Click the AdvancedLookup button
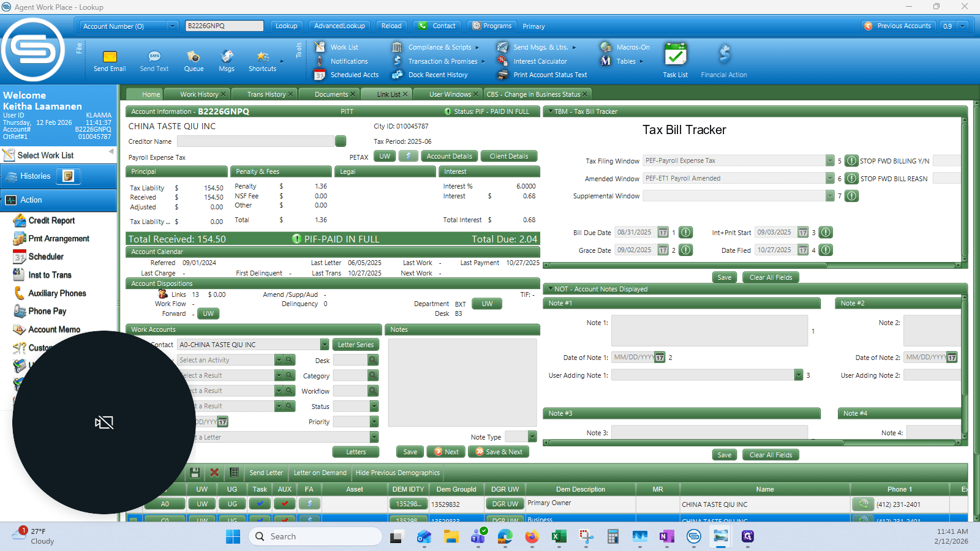The width and height of the screenshot is (980, 551). pyautogui.click(x=339, y=26)
